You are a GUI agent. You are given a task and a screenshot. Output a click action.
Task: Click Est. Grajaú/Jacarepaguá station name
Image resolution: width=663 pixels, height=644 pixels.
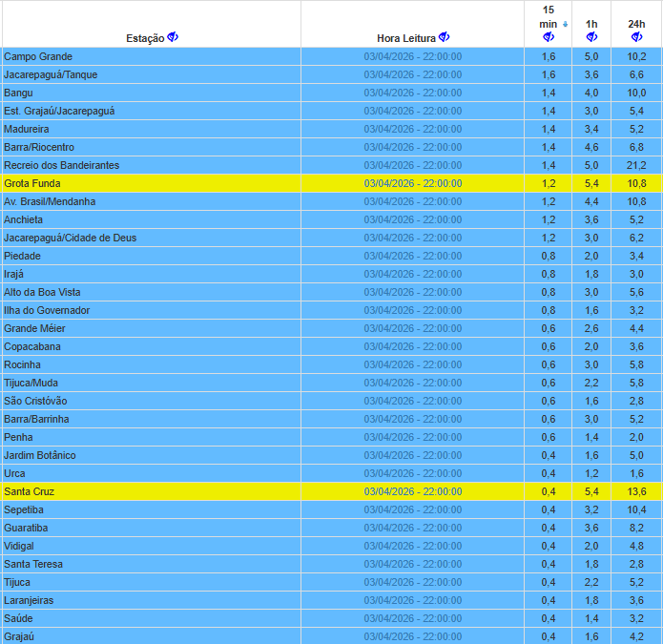pyautogui.click(x=59, y=112)
